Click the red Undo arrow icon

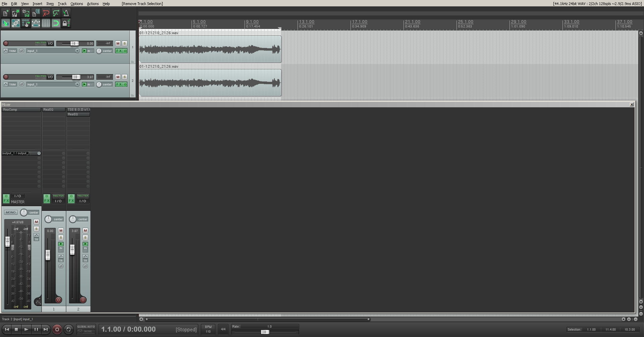[x=46, y=13]
